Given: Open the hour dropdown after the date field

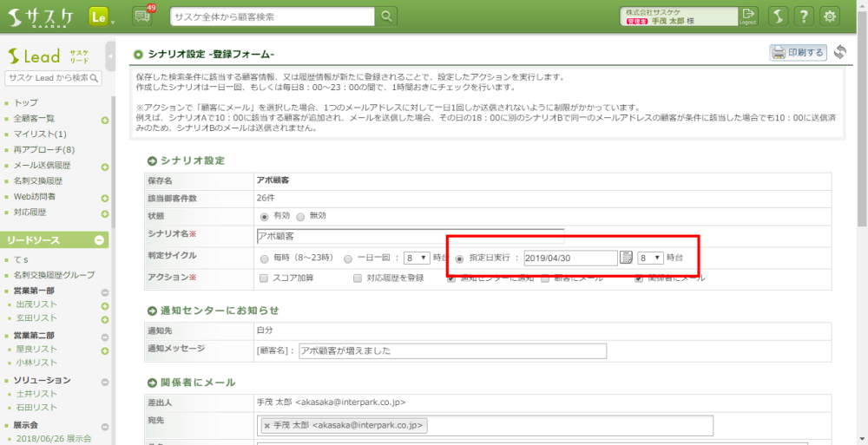Looking at the screenshot, I should coord(650,258).
